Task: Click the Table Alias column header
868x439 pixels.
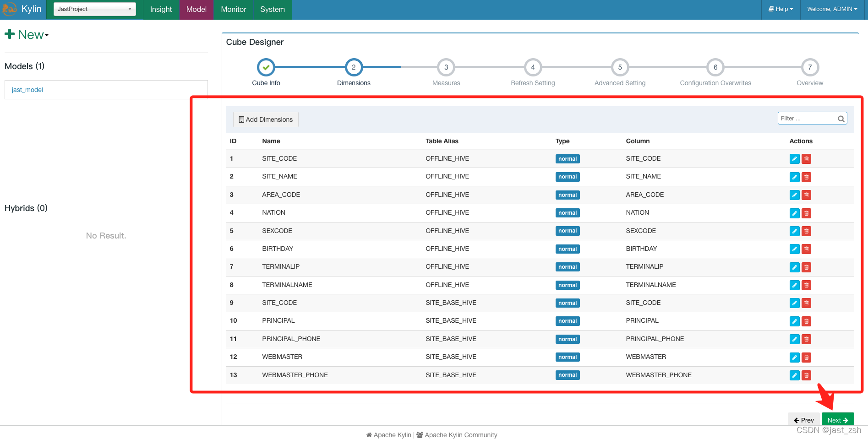Action: (x=442, y=141)
